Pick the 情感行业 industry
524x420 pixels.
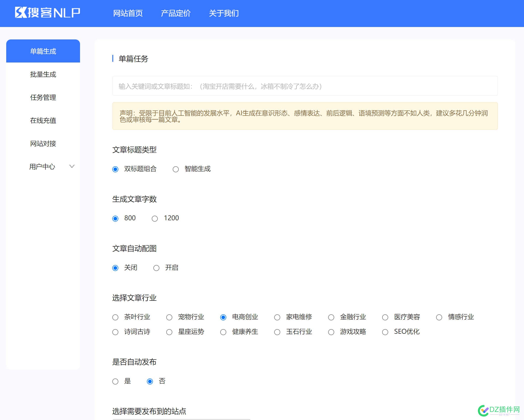coord(439,317)
